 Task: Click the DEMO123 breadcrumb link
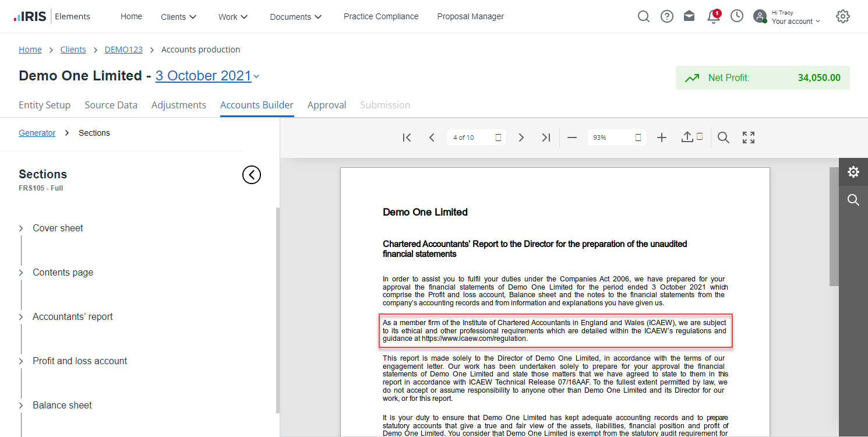coord(124,50)
